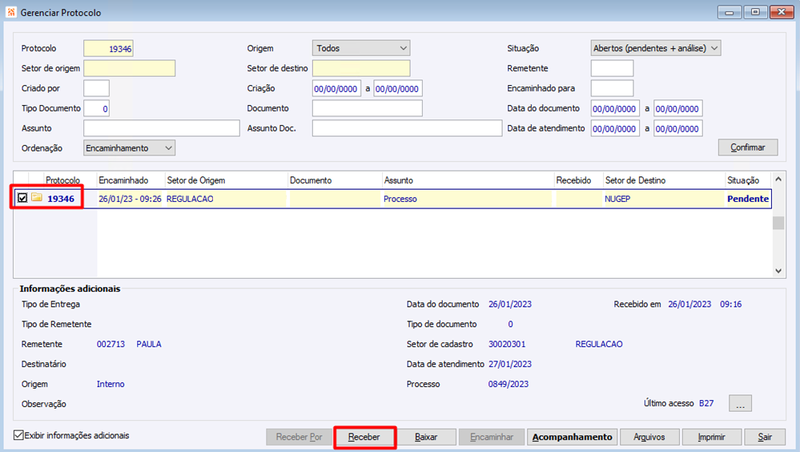This screenshot has height=452, width=800.
Task: Click the list scrollbar thumb
Action: click(x=778, y=223)
